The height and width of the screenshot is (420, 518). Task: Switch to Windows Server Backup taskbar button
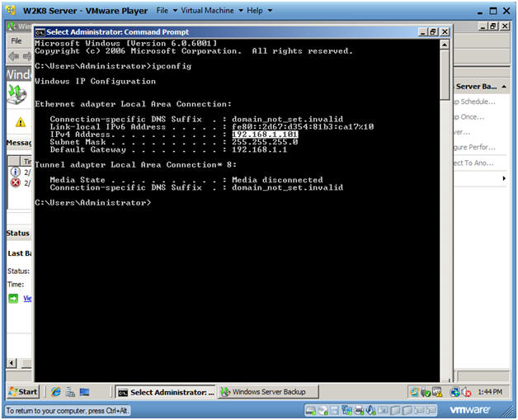pyautogui.click(x=268, y=392)
